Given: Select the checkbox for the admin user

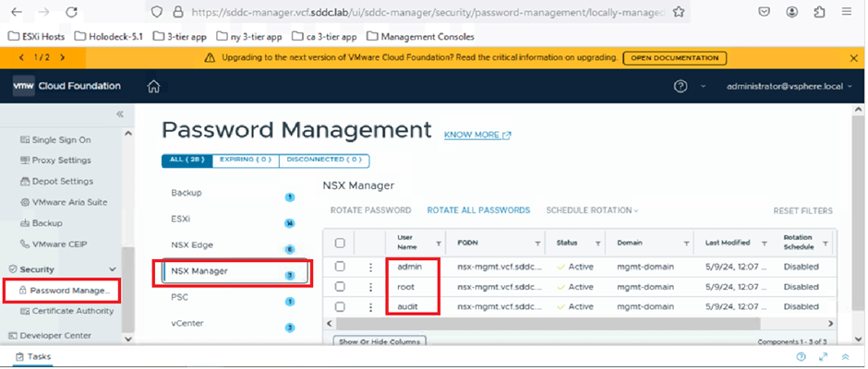Looking at the screenshot, I should coord(340,267).
